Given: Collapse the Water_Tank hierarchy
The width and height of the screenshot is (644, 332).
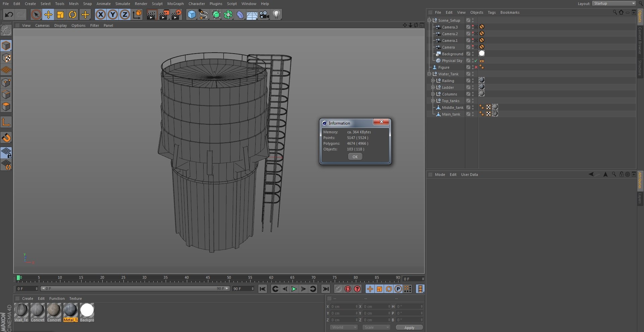Looking at the screenshot, I should (x=429, y=74).
